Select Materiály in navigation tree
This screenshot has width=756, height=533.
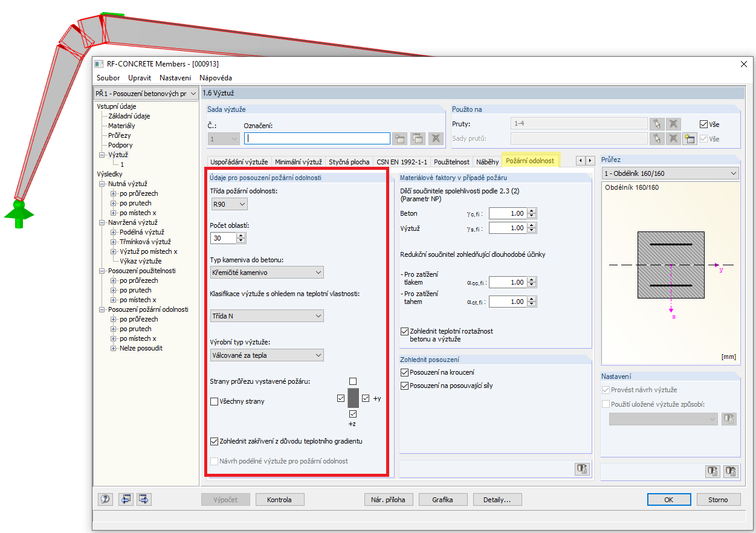(x=121, y=126)
